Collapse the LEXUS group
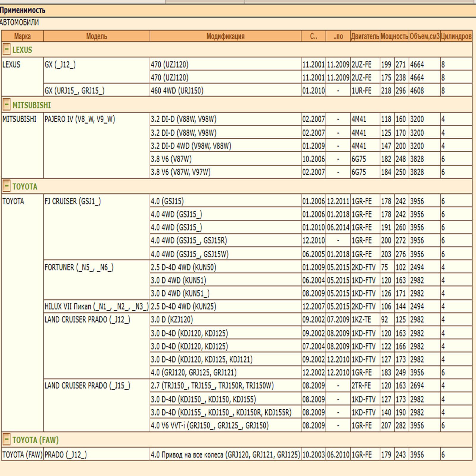The height and width of the screenshot is (476, 476). [x=6, y=49]
